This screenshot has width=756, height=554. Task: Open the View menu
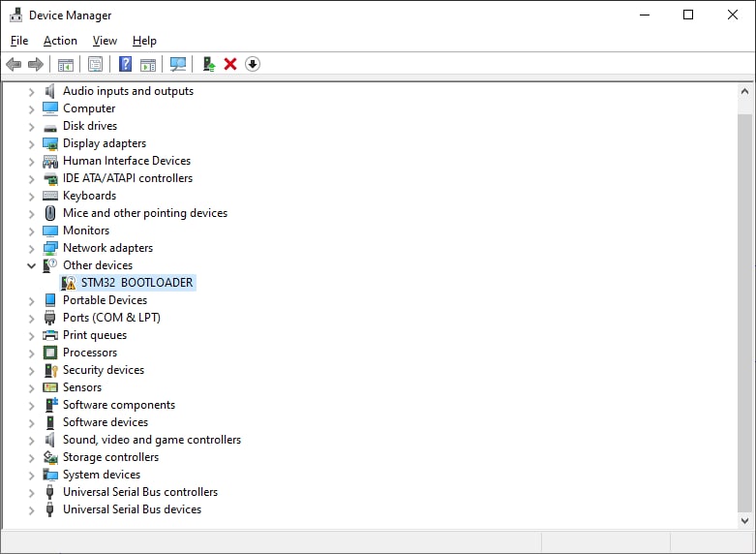(x=105, y=41)
